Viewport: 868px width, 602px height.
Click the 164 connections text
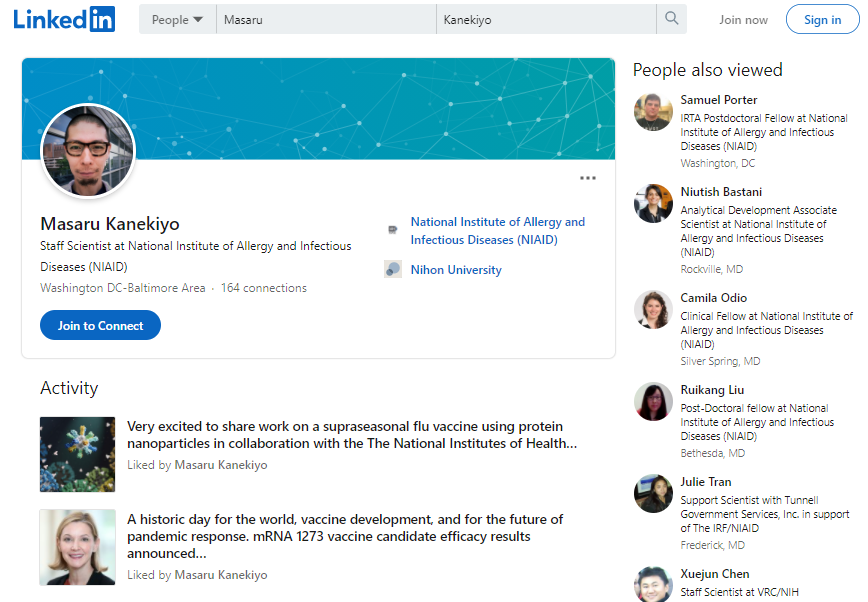tap(264, 288)
